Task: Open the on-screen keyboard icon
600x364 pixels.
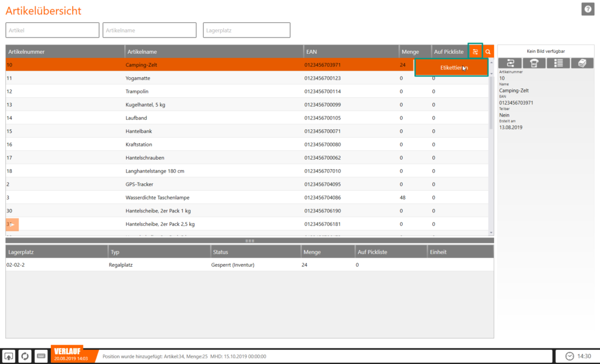Action: pos(39,356)
